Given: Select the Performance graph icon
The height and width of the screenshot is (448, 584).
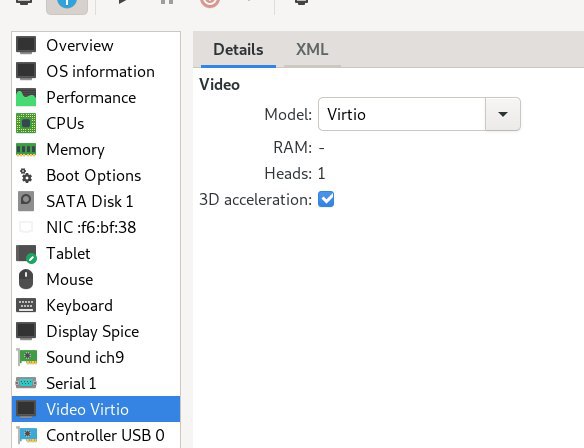Looking at the screenshot, I should [x=26, y=98].
